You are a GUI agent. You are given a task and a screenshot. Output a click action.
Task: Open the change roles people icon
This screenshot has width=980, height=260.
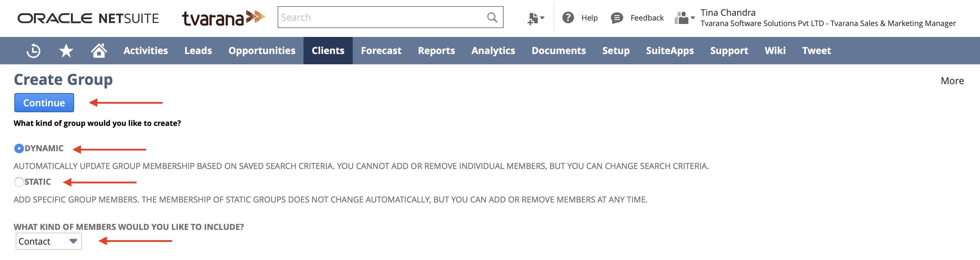click(x=682, y=17)
